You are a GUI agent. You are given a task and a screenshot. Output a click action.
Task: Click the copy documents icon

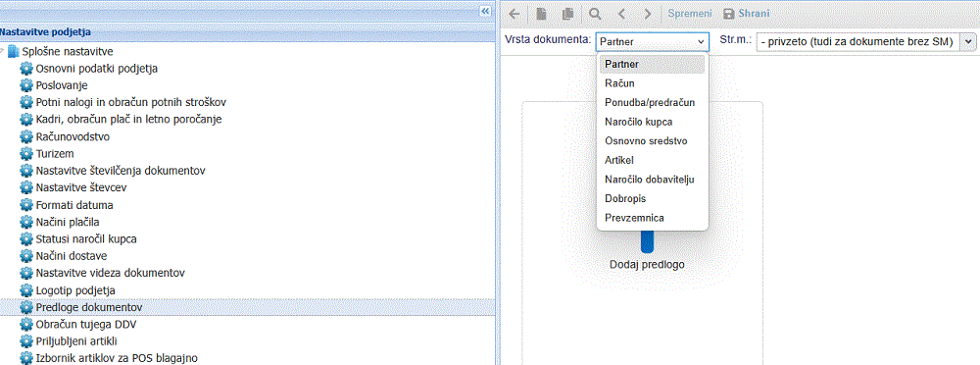tap(567, 13)
